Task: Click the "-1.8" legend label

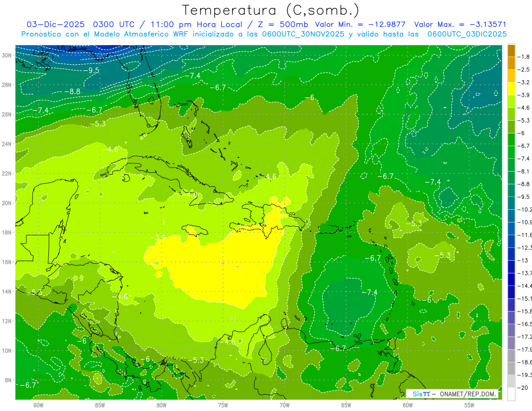Action: point(524,57)
